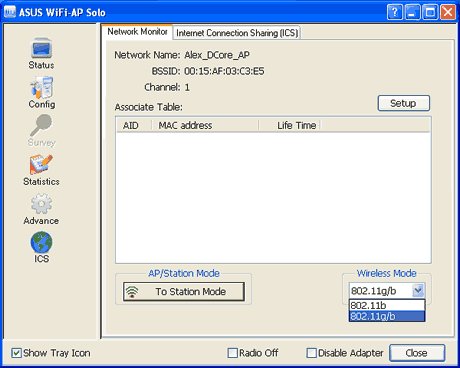Sort by the Life Time column header
This screenshot has width=460, height=368.
[x=290, y=125]
